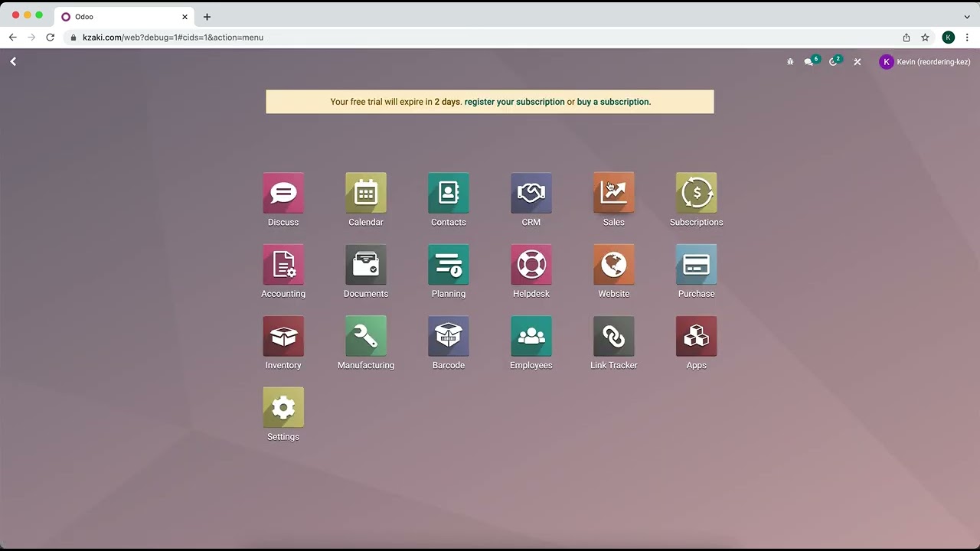
Task: Open the Website app
Action: click(x=614, y=265)
